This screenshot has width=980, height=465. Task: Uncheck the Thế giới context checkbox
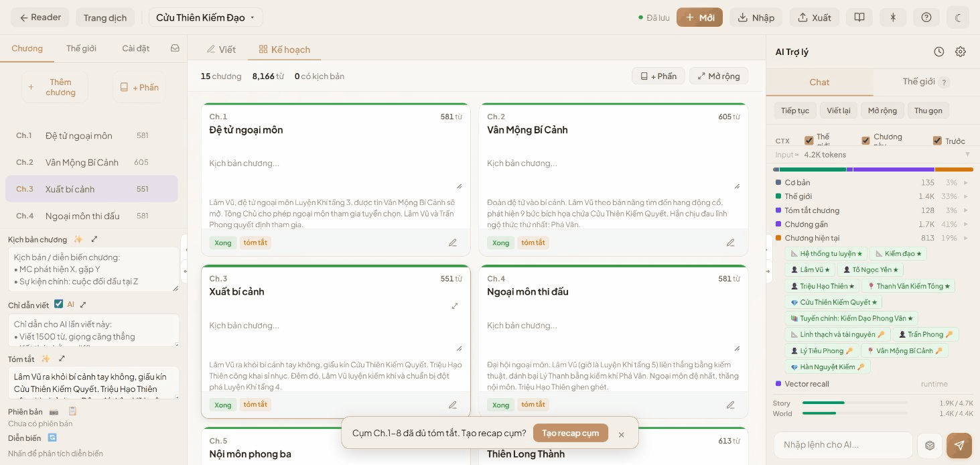pyautogui.click(x=809, y=141)
